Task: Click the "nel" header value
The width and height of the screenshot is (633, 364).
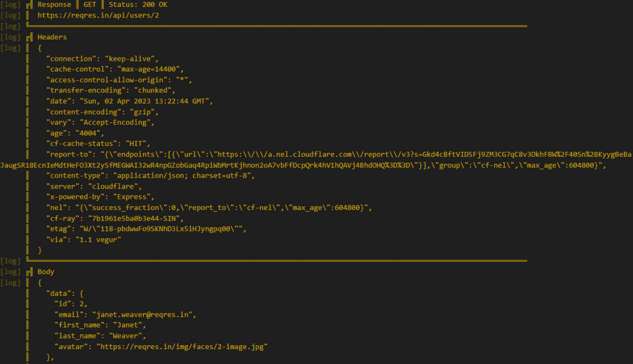Action: (222, 208)
